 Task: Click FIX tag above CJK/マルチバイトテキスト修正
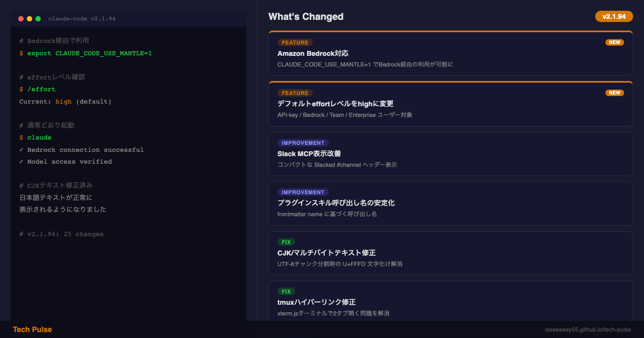coord(286,242)
